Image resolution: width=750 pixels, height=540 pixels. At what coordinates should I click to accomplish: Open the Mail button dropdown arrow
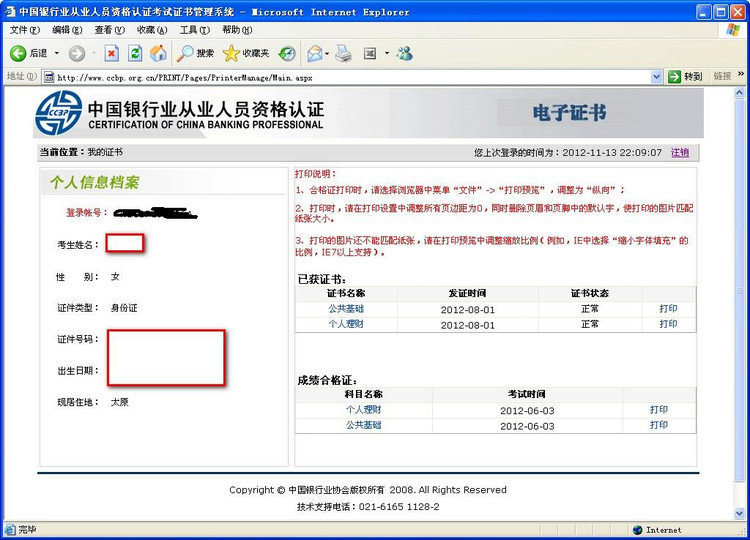point(328,53)
